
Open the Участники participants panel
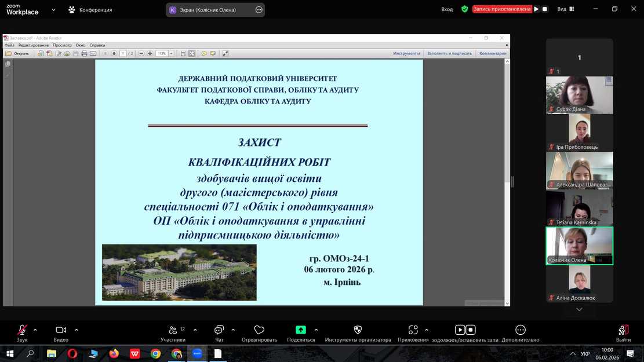(x=173, y=331)
